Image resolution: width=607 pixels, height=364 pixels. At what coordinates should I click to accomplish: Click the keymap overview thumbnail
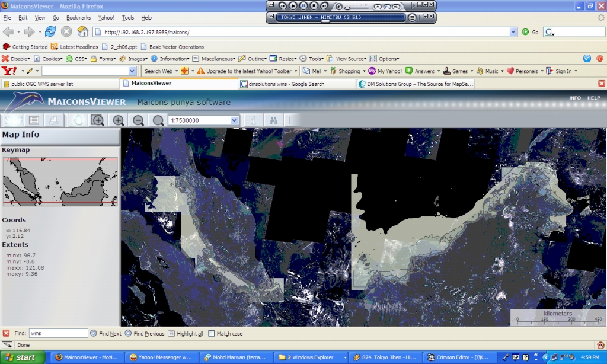click(60, 181)
